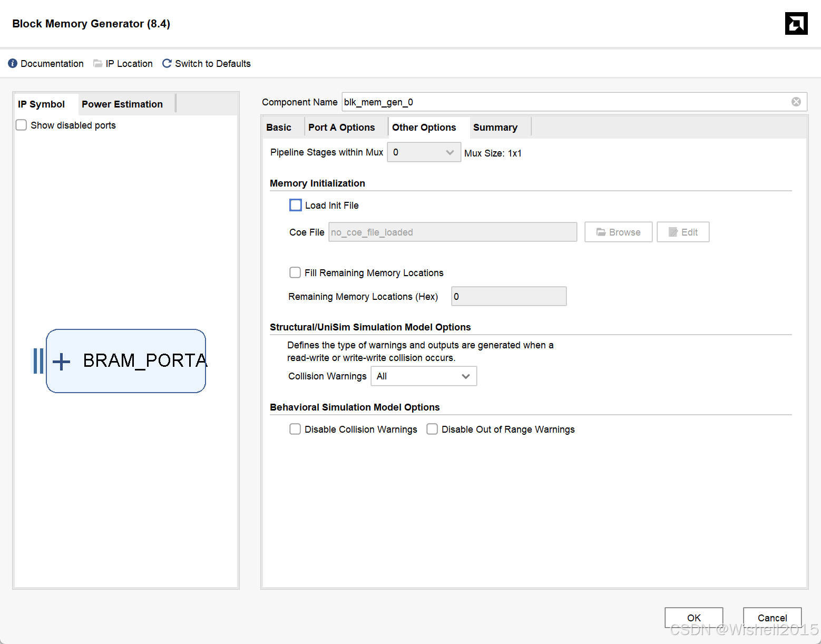The image size is (821, 644).
Task: Focus the Component Name input field
Action: pyautogui.click(x=574, y=102)
